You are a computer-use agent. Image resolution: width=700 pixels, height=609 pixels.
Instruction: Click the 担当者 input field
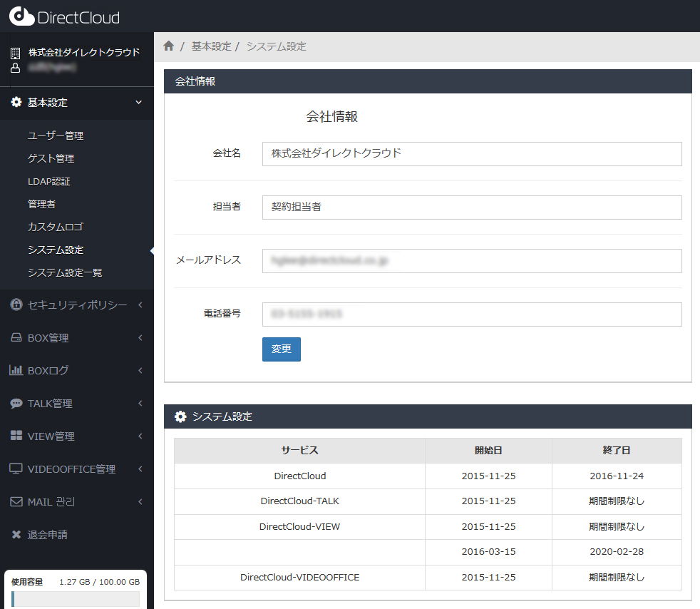472,208
